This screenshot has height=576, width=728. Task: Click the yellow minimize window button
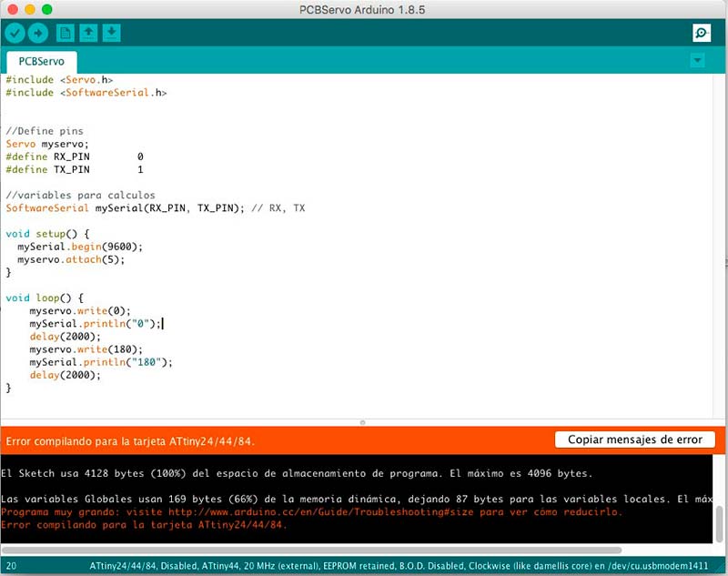[x=30, y=9]
